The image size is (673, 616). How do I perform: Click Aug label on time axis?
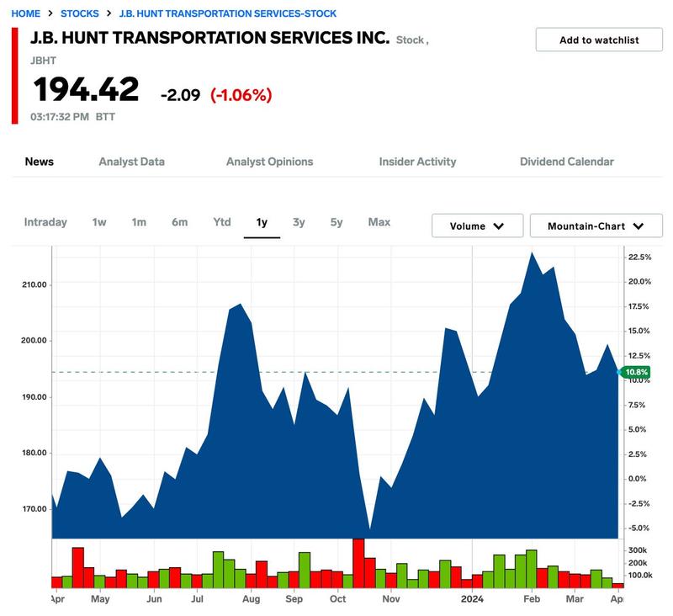(x=251, y=599)
